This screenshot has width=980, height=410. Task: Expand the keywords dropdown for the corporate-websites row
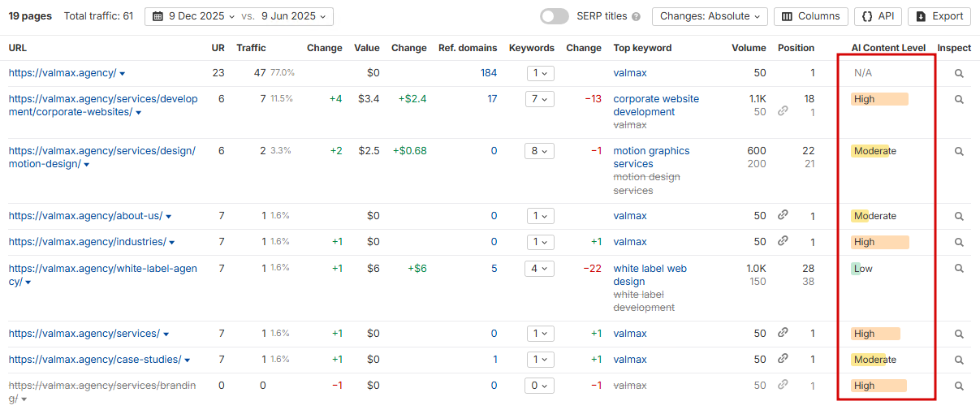point(539,100)
